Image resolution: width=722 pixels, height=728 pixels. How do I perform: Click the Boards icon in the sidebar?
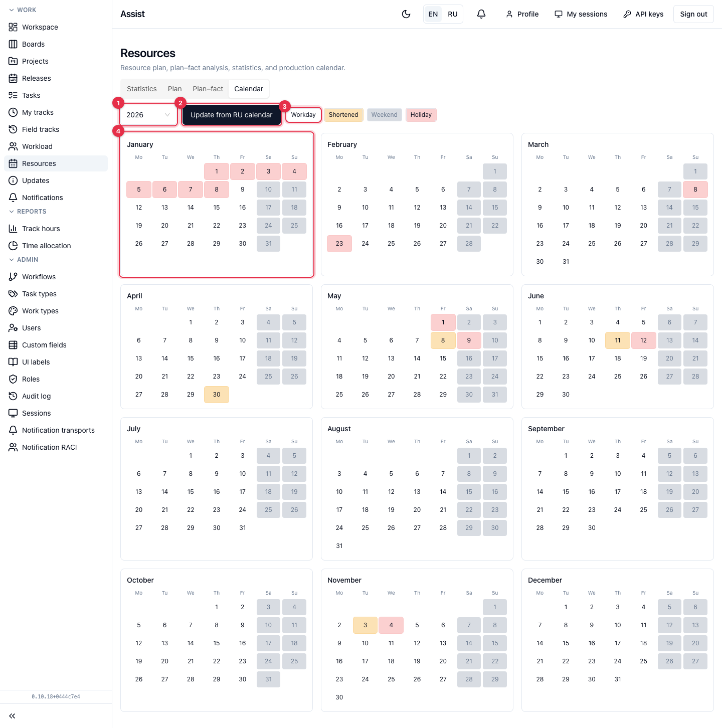13,44
